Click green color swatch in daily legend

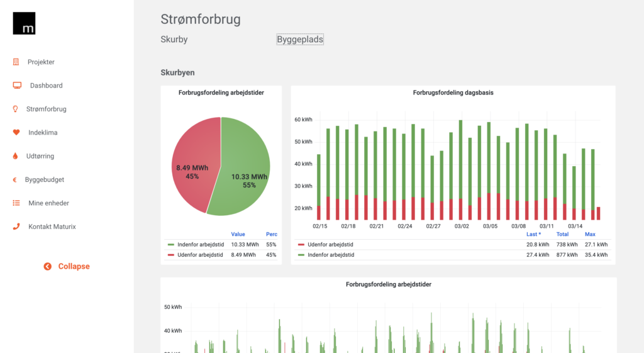pos(301,255)
